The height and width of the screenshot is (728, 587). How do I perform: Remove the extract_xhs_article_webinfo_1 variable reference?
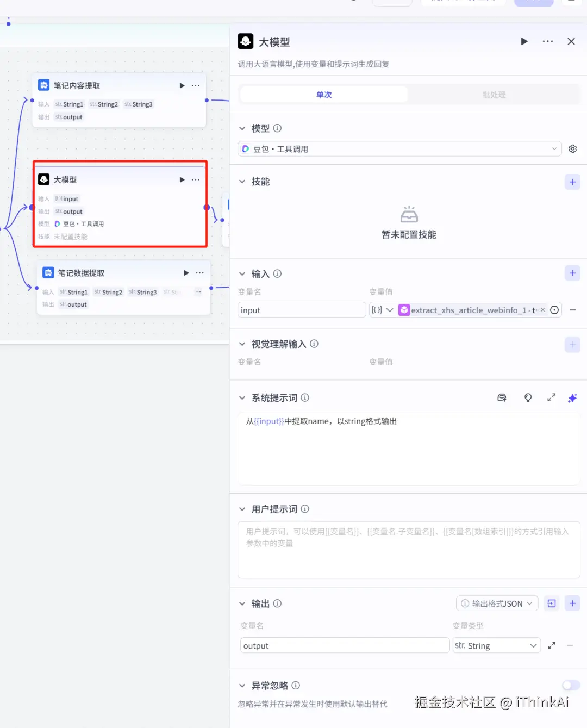pos(542,310)
